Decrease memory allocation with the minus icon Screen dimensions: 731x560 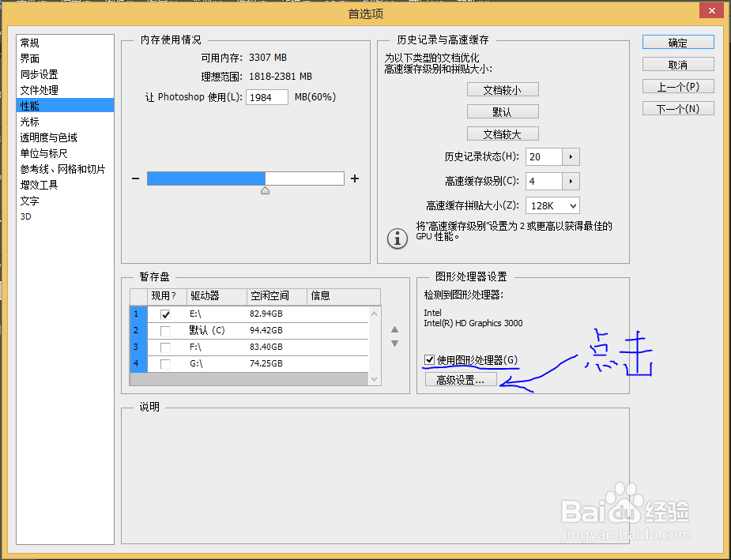pos(137,178)
